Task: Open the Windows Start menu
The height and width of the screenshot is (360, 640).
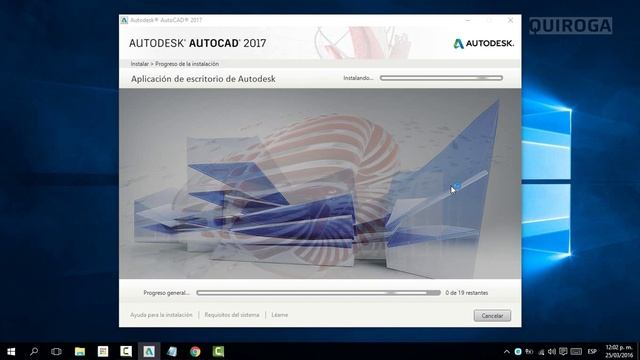Action: pos(11,351)
